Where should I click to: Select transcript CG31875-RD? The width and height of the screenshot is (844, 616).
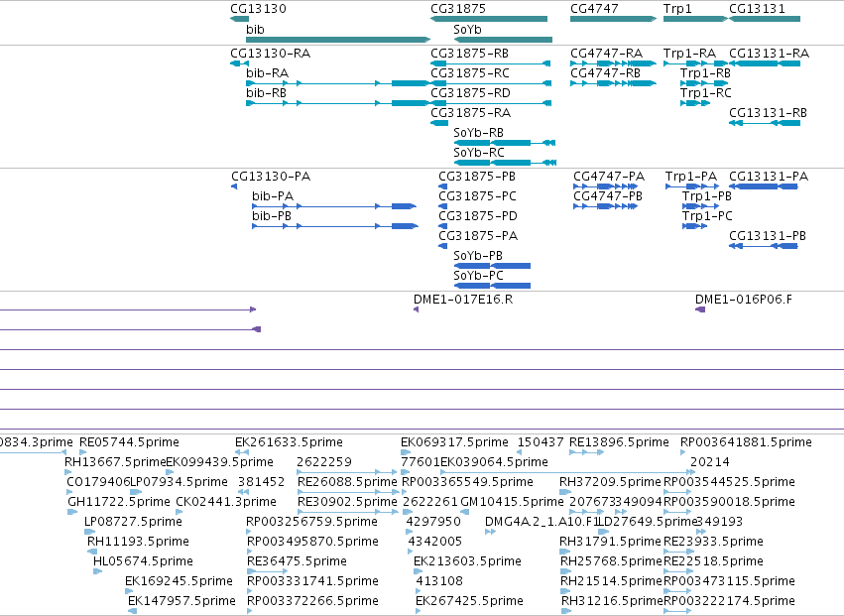click(491, 103)
